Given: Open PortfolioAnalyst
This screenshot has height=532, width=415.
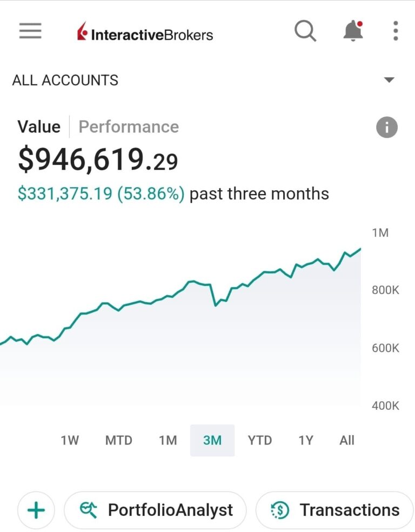Looking at the screenshot, I should [x=156, y=510].
